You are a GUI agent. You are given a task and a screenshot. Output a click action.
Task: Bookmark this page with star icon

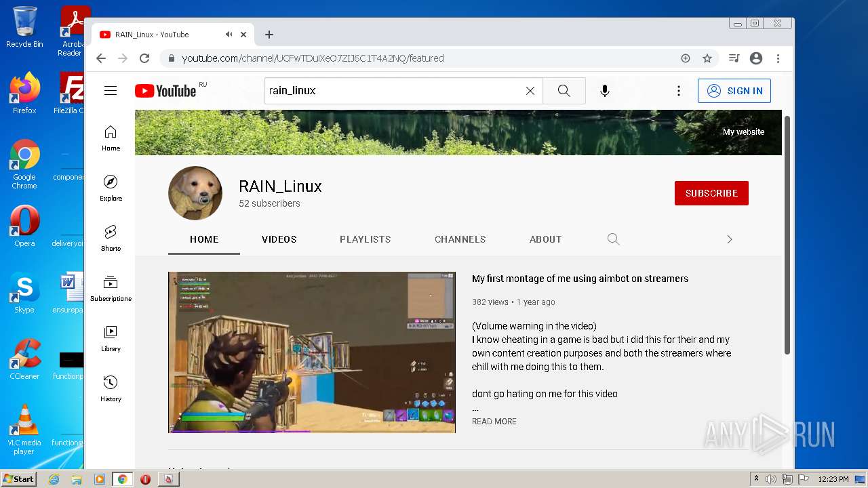click(707, 58)
